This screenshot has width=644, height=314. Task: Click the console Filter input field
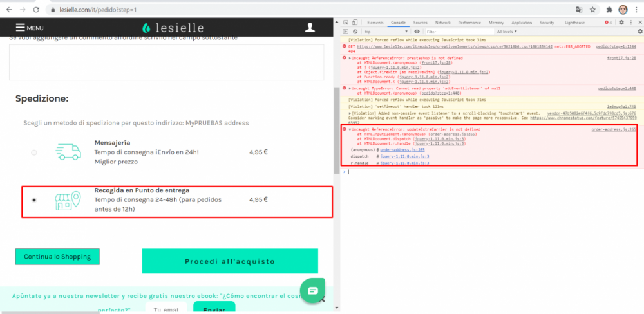coord(457,31)
